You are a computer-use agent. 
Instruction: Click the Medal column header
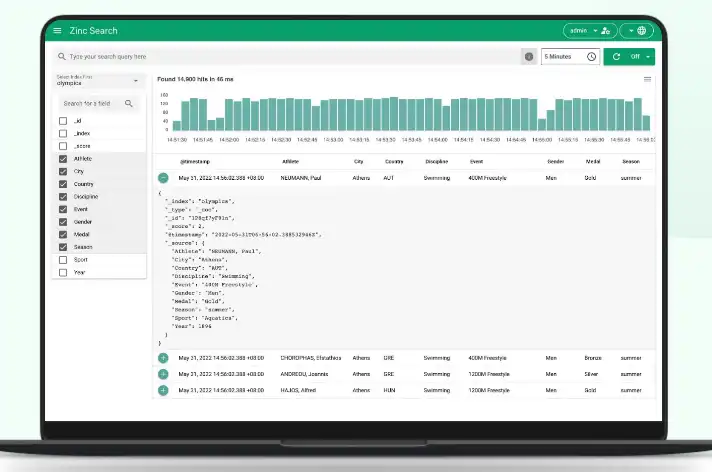click(593, 162)
